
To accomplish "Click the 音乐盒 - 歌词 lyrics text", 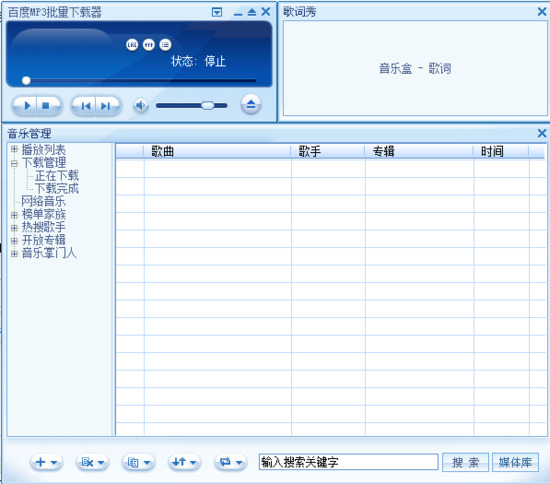I will 415,68.
